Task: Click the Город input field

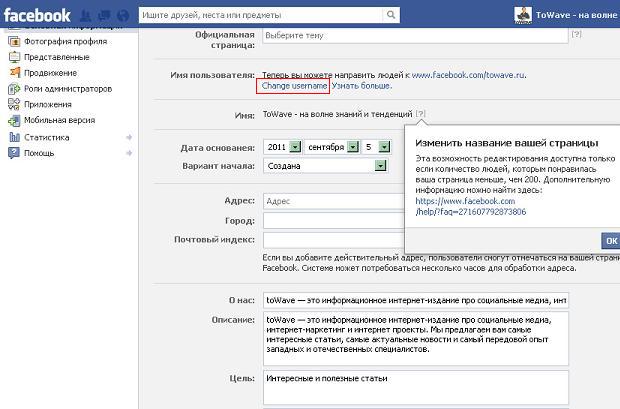Action: (x=334, y=220)
